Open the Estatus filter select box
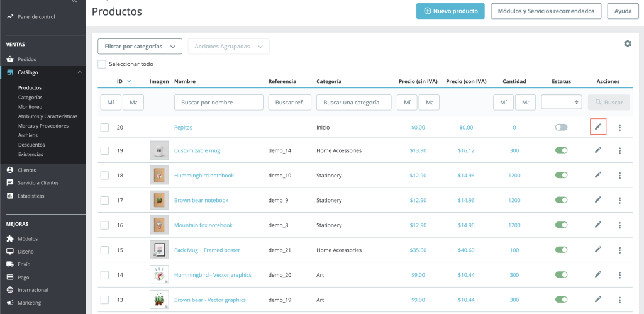This screenshot has height=314, width=644. coord(562,102)
